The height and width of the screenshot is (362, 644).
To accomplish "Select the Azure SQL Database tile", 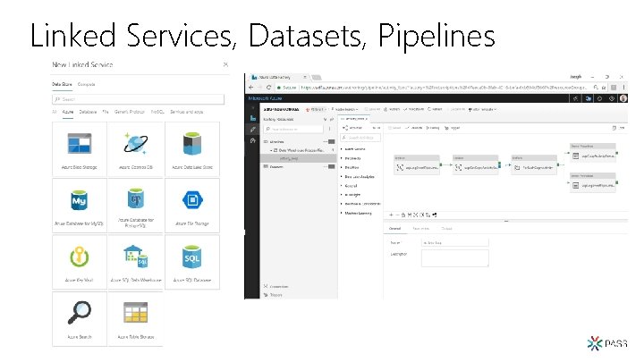I will 192,262.
